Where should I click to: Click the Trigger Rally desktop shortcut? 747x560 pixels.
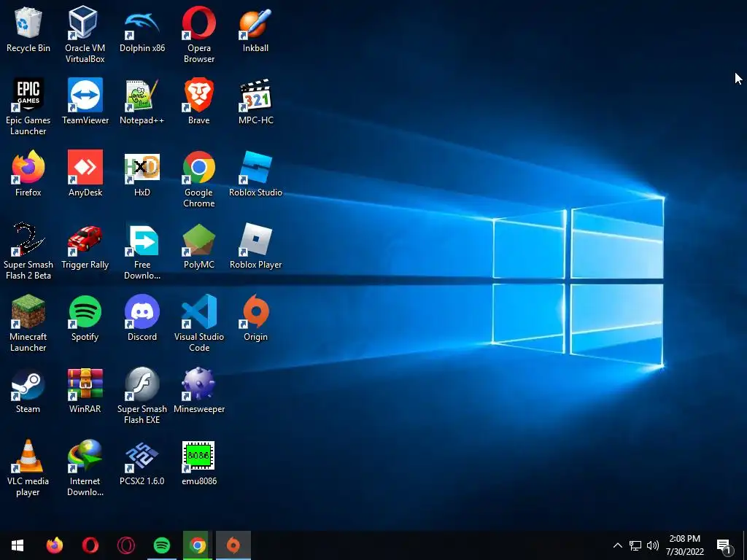pos(85,246)
